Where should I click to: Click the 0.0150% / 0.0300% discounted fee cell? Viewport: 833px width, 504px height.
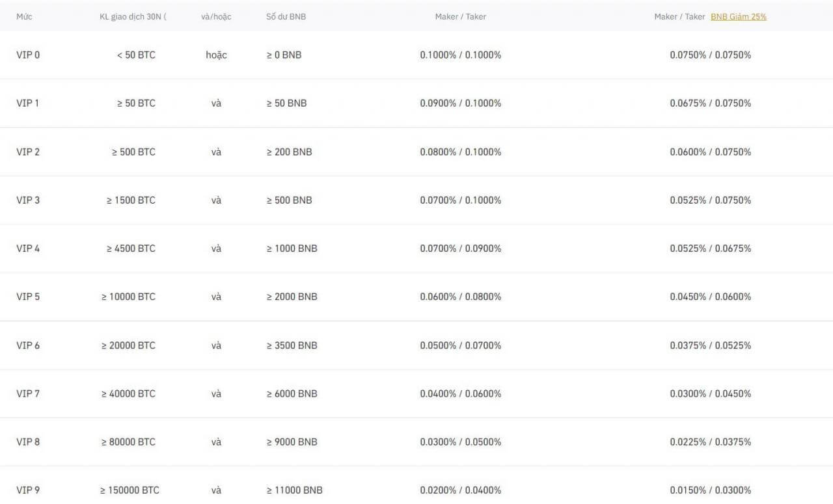click(x=711, y=490)
